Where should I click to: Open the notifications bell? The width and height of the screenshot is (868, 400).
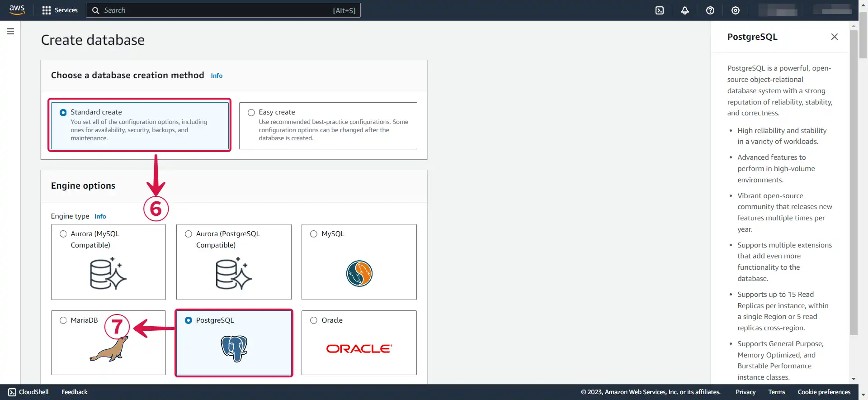(685, 10)
